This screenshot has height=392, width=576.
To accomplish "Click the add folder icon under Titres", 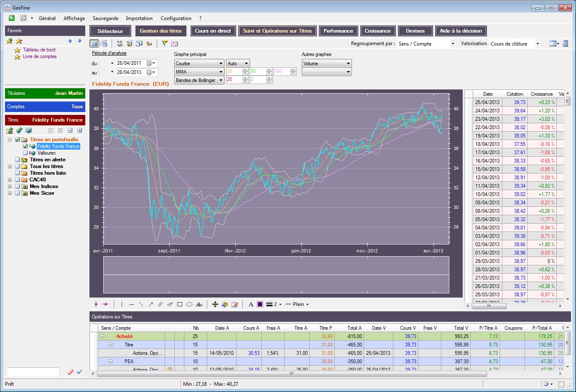I will tap(10, 130).
